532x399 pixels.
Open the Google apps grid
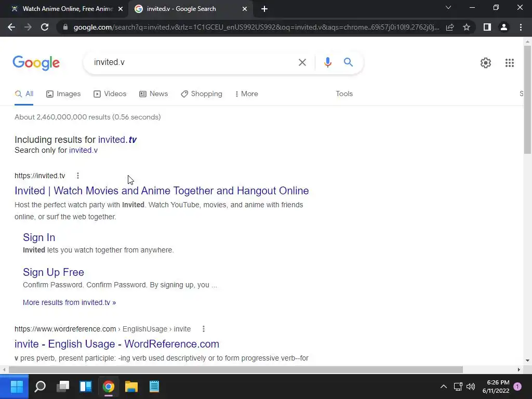[x=509, y=63]
